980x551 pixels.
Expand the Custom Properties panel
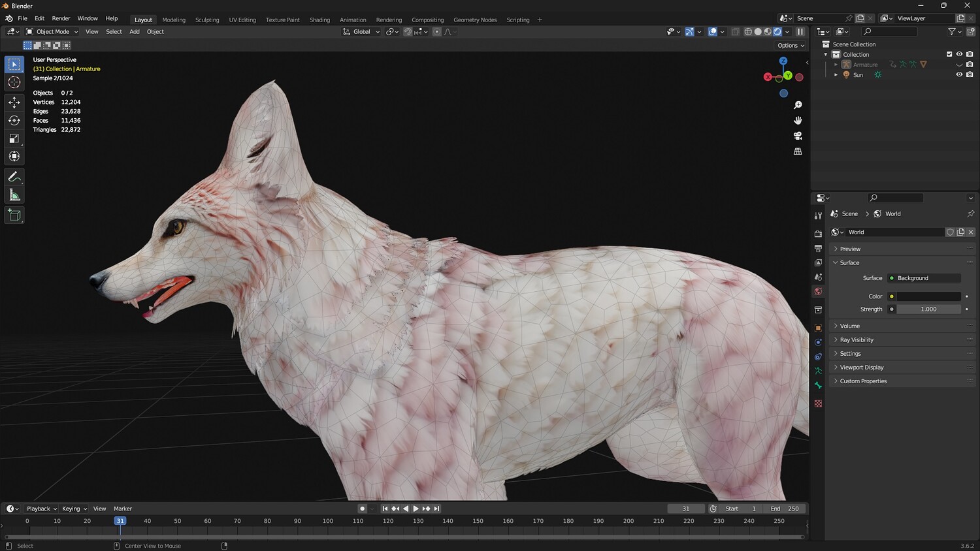[902, 381]
